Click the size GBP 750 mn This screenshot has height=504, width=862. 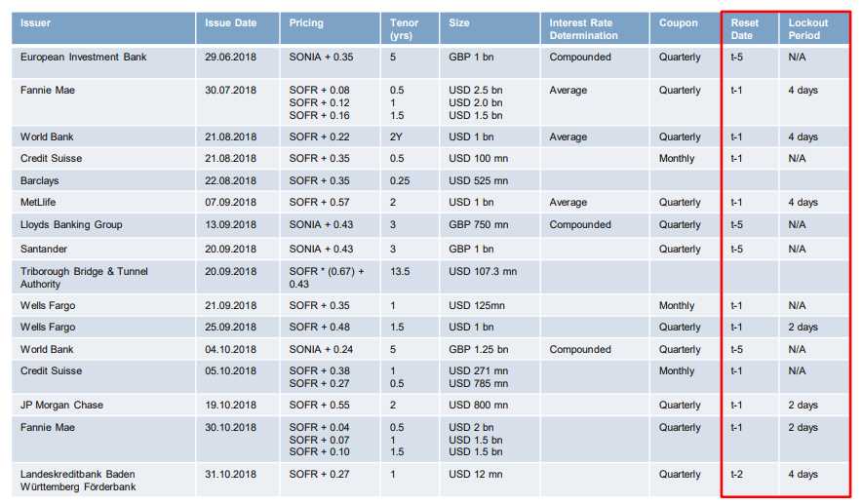click(478, 225)
